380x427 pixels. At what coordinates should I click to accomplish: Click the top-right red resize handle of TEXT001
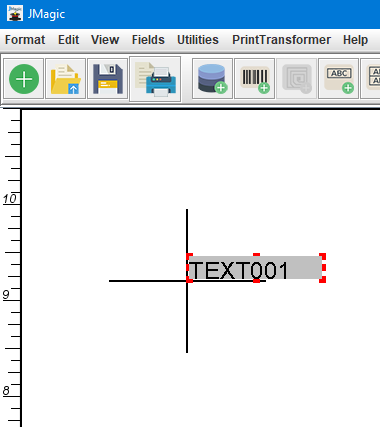pos(322,256)
